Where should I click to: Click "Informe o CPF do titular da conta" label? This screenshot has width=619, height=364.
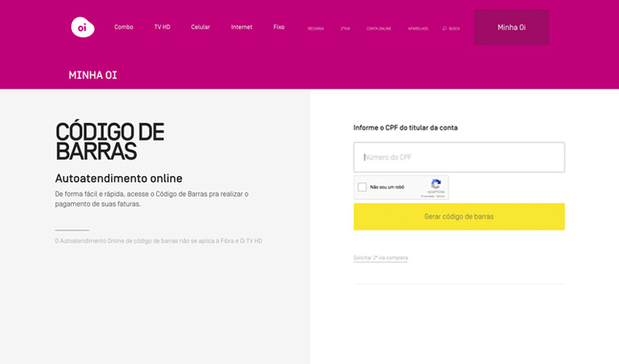[406, 128]
